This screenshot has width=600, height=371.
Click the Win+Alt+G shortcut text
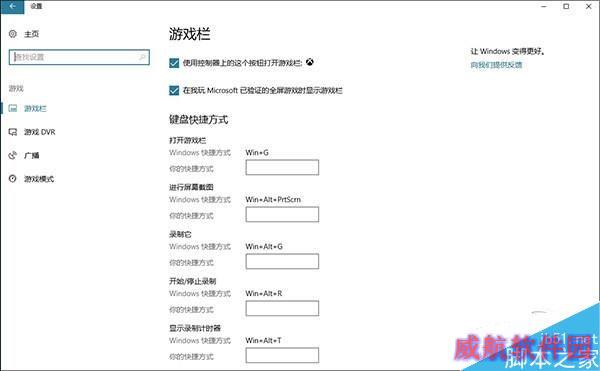coord(264,247)
